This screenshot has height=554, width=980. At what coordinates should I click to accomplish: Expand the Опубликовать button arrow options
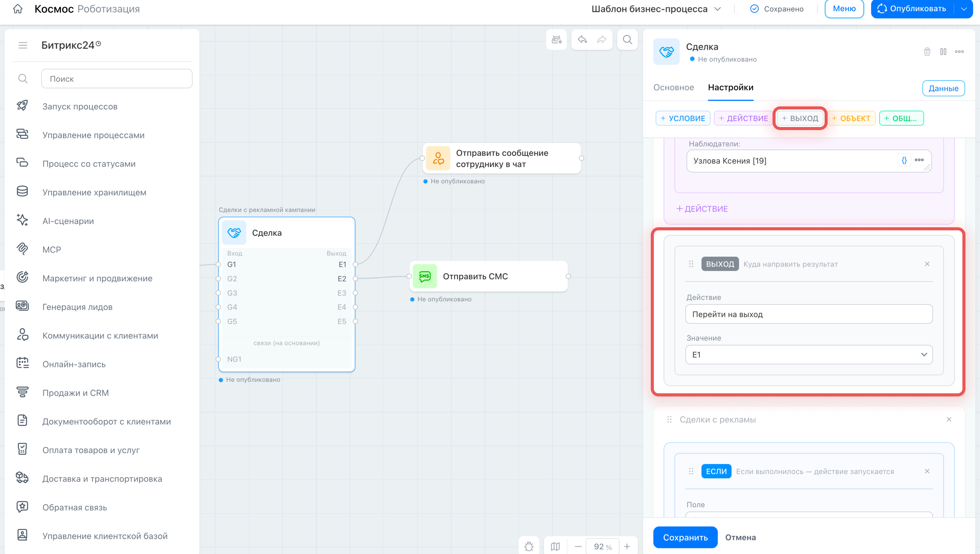tap(964, 9)
